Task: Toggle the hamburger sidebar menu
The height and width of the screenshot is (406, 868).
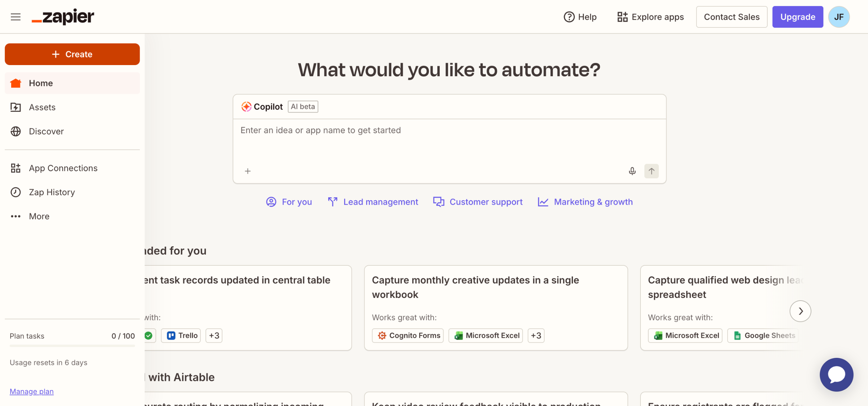Action: coord(16,17)
